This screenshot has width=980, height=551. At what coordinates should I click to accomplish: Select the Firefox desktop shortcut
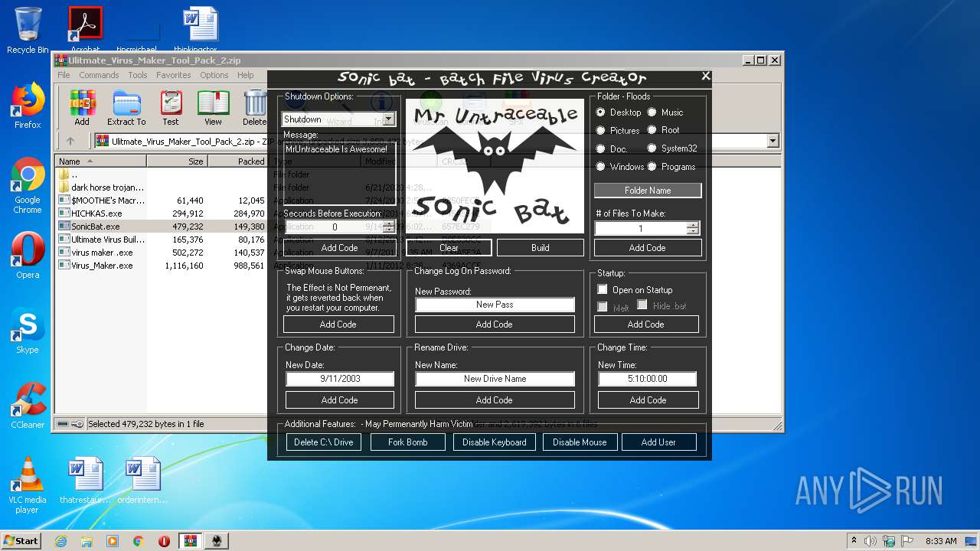[x=28, y=106]
